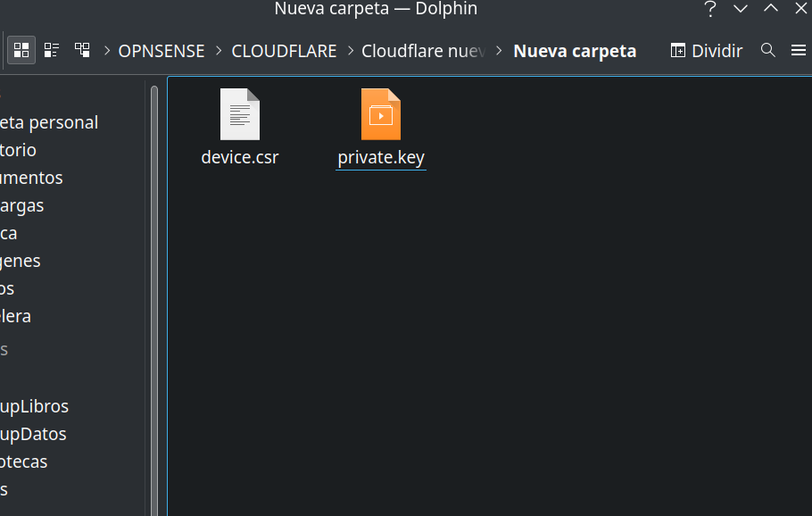Click the places panel vertical scrollbar
Viewport: 812px width, 516px height.
154,268
